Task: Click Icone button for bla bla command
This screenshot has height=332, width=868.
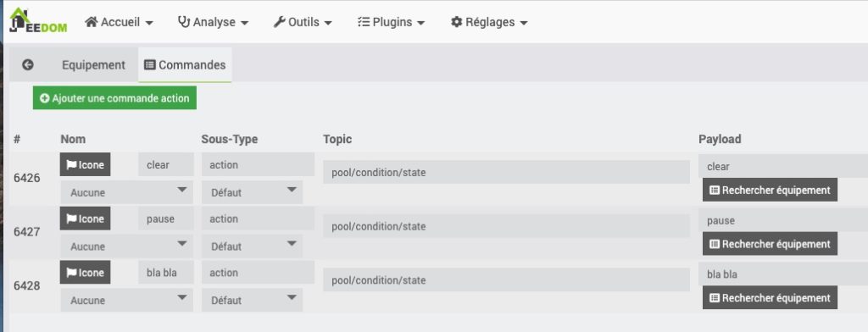Action: click(x=86, y=272)
